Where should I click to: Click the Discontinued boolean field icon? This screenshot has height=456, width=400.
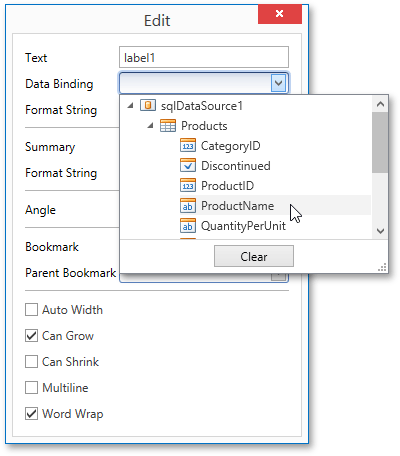pos(188,166)
